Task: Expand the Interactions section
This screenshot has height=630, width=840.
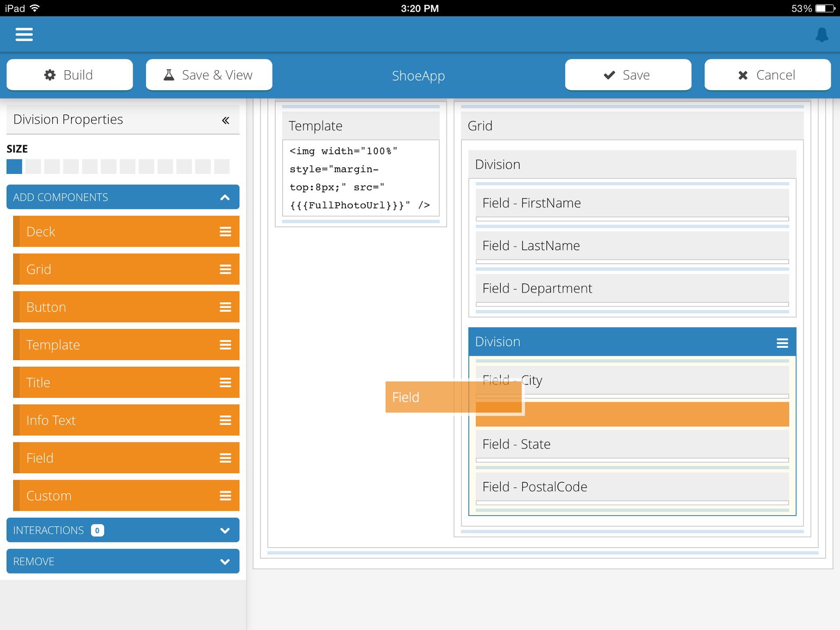Action: coord(123,530)
